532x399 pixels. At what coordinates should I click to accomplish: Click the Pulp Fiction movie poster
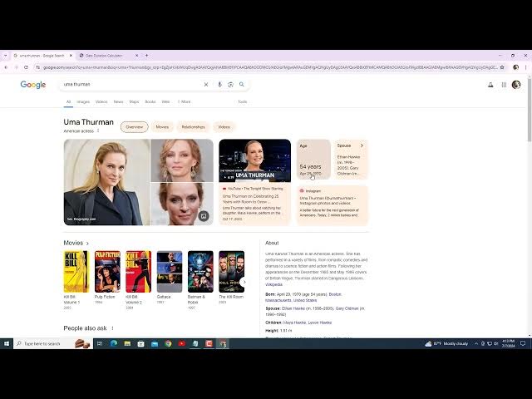tap(107, 271)
